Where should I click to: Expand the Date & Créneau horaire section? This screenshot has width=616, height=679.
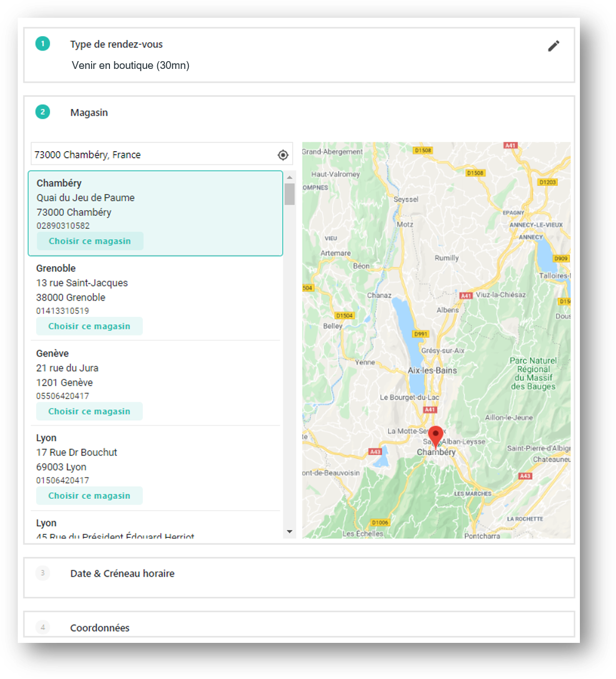(122, 573)
